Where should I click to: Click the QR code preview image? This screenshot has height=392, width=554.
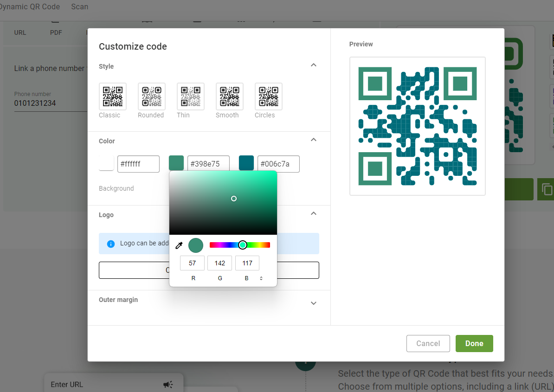[417, 126]
